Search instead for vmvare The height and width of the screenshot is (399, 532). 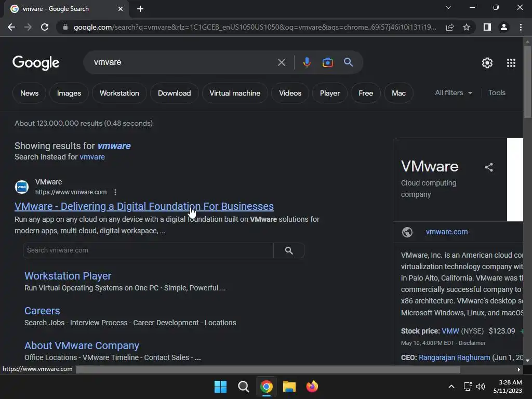pyautogui.click(x=92, y=157)
